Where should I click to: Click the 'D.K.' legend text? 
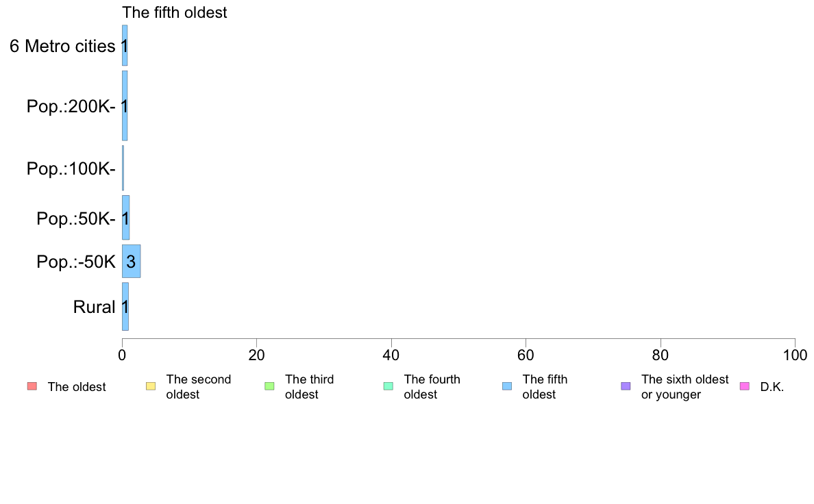(x=772, y=387)
